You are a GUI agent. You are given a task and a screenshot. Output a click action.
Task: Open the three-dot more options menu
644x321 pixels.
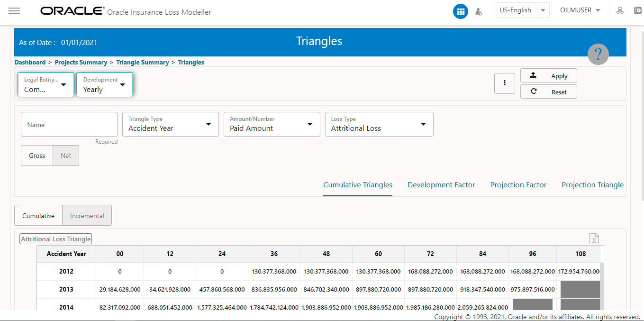pyautogui.click(x=505, y=83)
